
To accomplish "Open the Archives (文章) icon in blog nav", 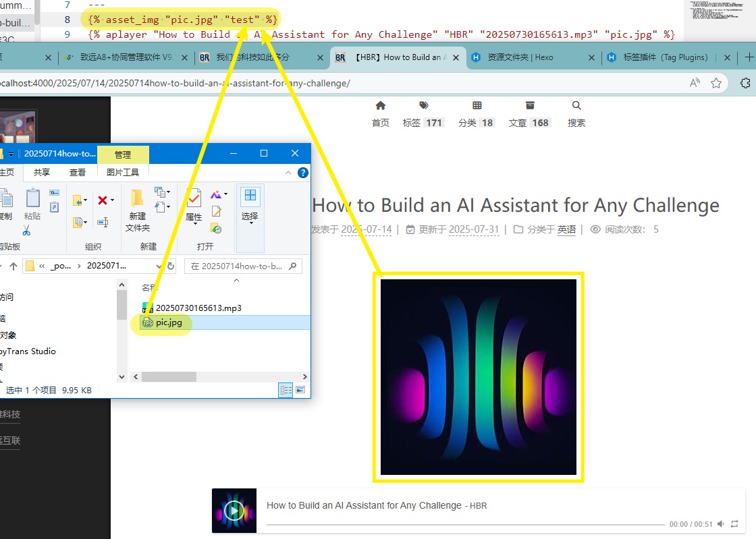I will pyautogui.click(x=529, y=105).
